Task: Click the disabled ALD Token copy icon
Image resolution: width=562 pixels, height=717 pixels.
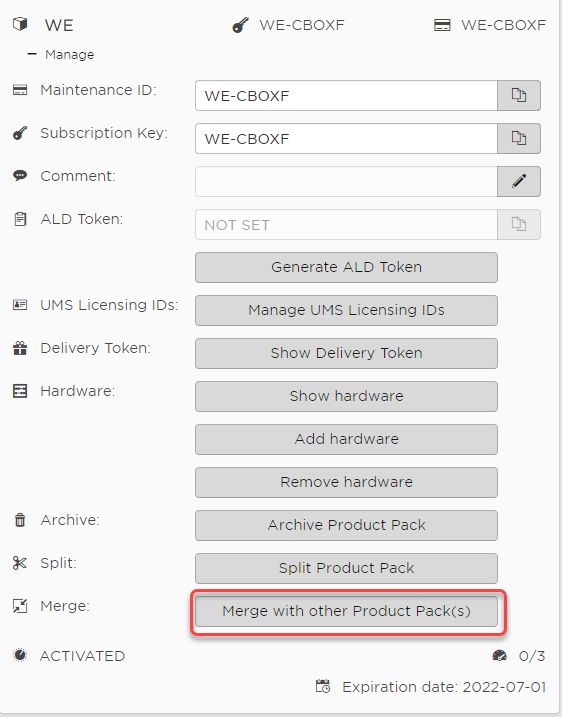Action: click(519, 225)
